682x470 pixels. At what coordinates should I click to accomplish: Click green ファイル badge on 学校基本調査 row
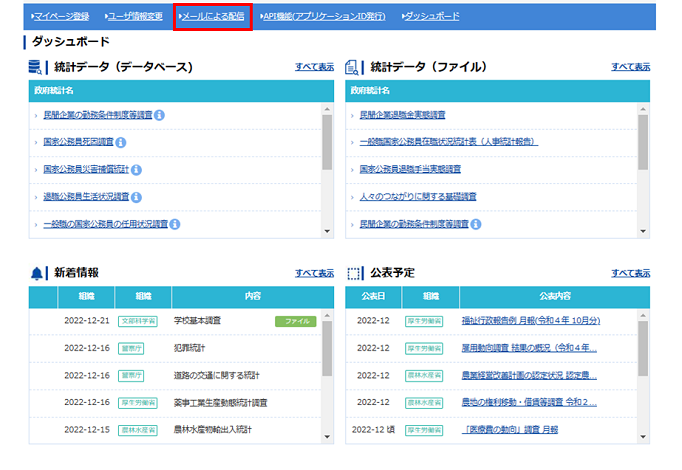(x=296, y=321)
